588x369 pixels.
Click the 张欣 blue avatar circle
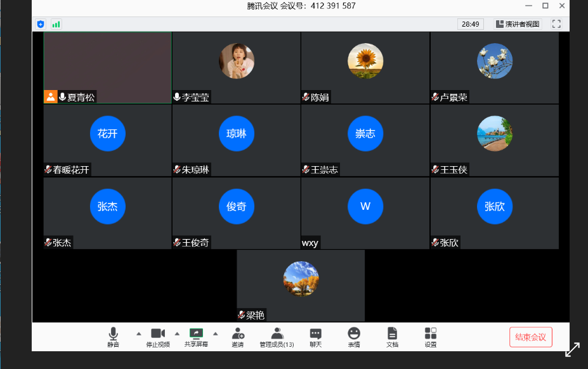(x=495, y=207)
